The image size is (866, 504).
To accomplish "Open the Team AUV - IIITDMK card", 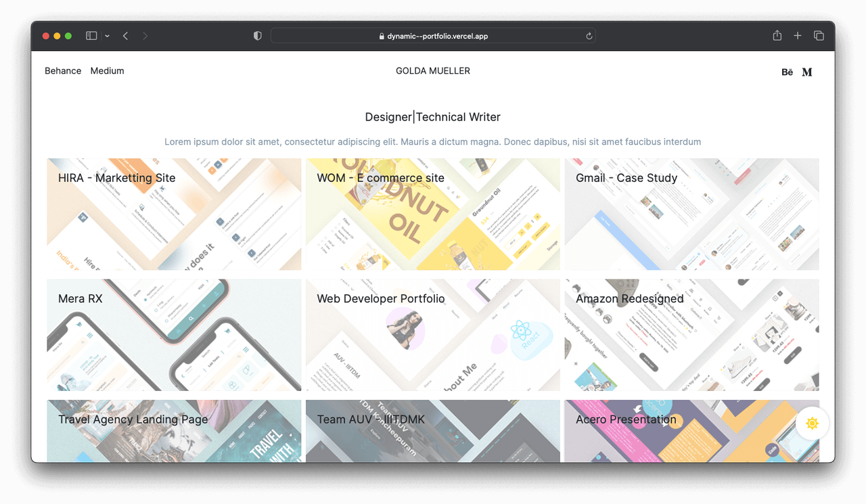I will click(x=433, y=431).
